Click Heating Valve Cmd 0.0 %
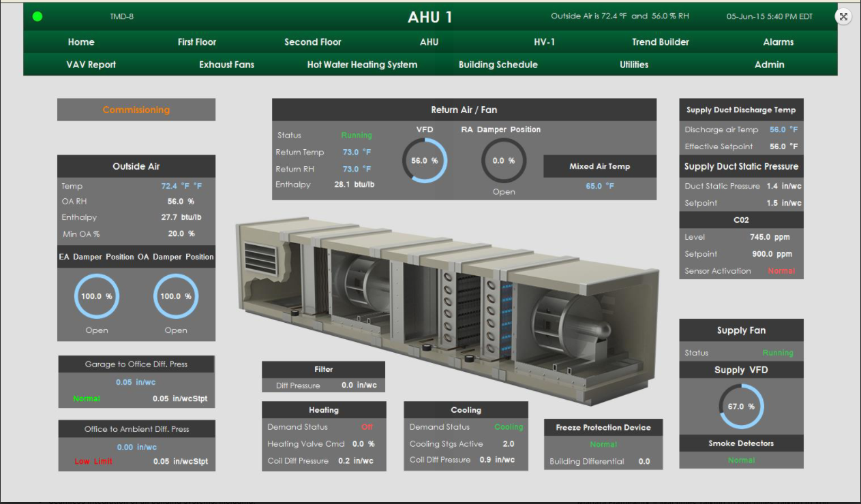This screenshot has height=504, width=861. 363,444
